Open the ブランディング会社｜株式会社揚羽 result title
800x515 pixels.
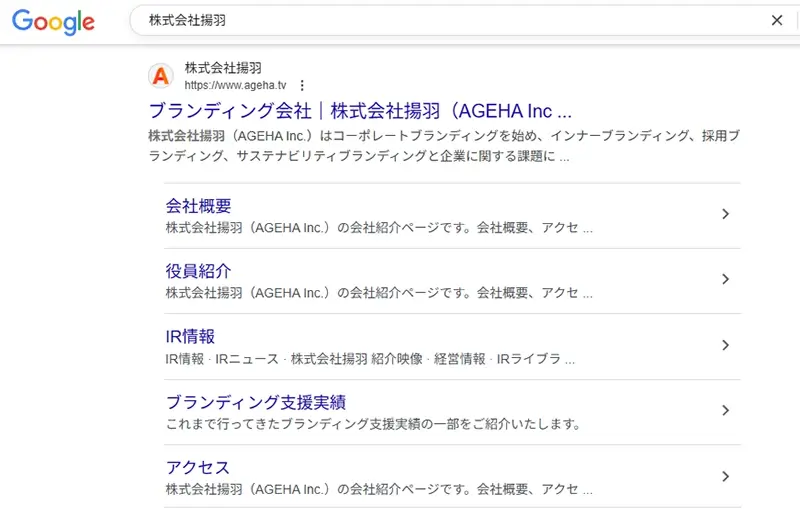pos(360,111)
